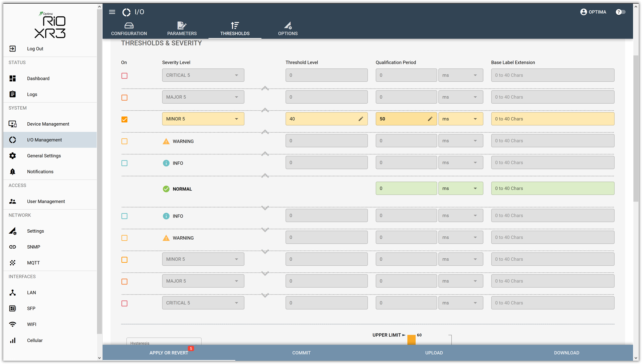This screenshot has height=364, width=642.
Task: Expand the bottom MAJOR 5 severity dropdown
Action: (203, 281)
